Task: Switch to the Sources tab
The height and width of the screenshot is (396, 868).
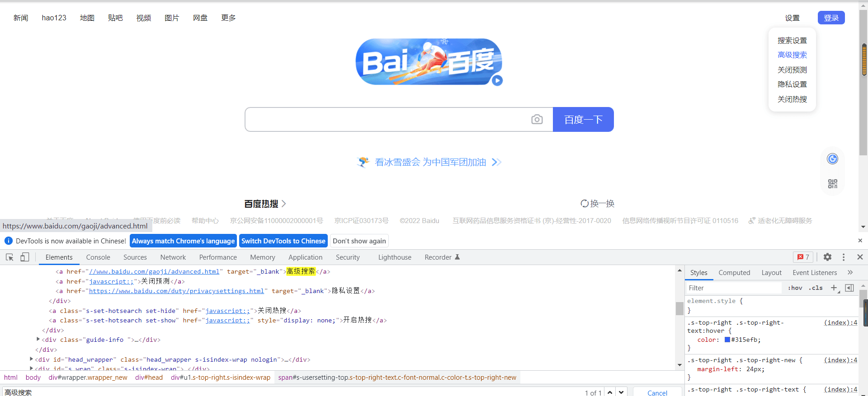Action: point(135,257)
